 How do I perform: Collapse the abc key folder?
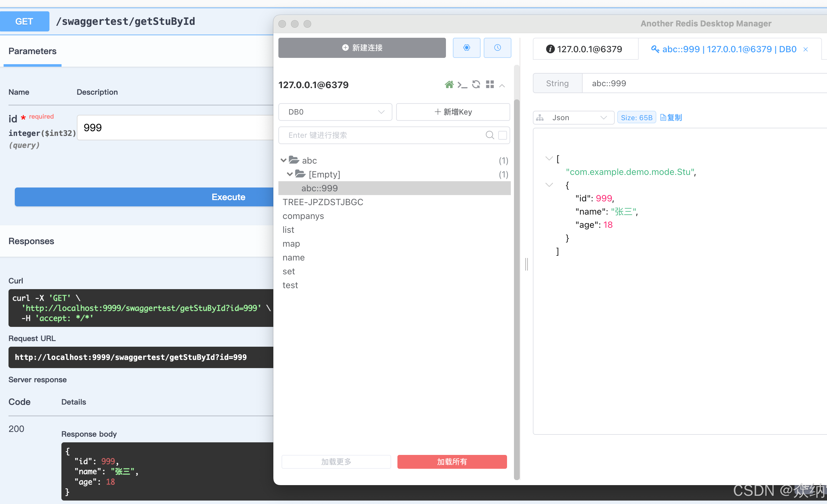tap(284, 160)
